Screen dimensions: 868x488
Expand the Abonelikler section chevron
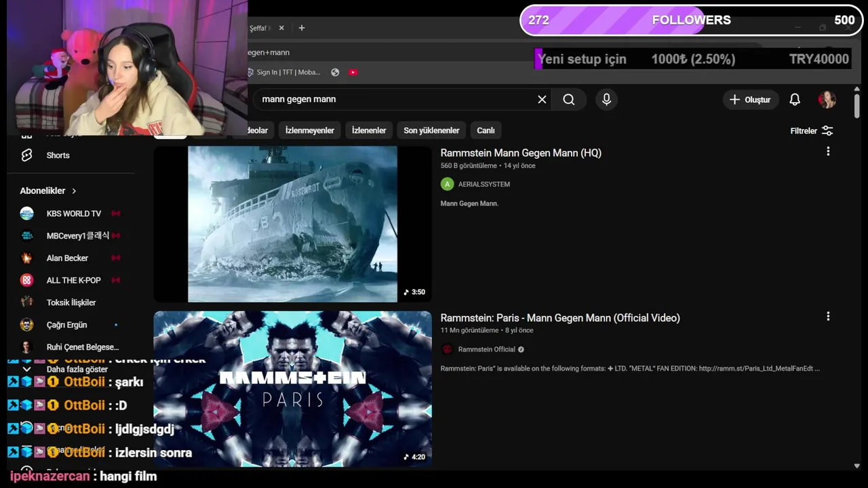(74, 191)
